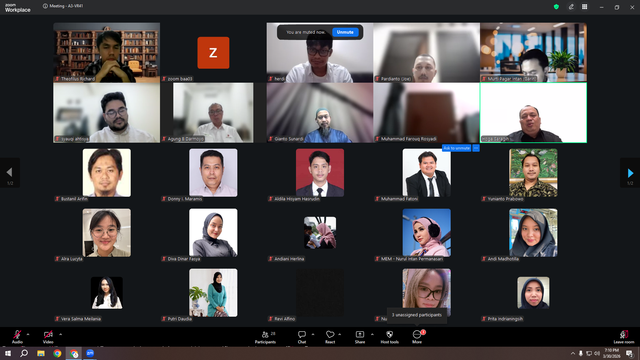This screenshot has width=640, height=360.
Task: Open first Chrome icon in taskbar
Action: coord(57,353)
